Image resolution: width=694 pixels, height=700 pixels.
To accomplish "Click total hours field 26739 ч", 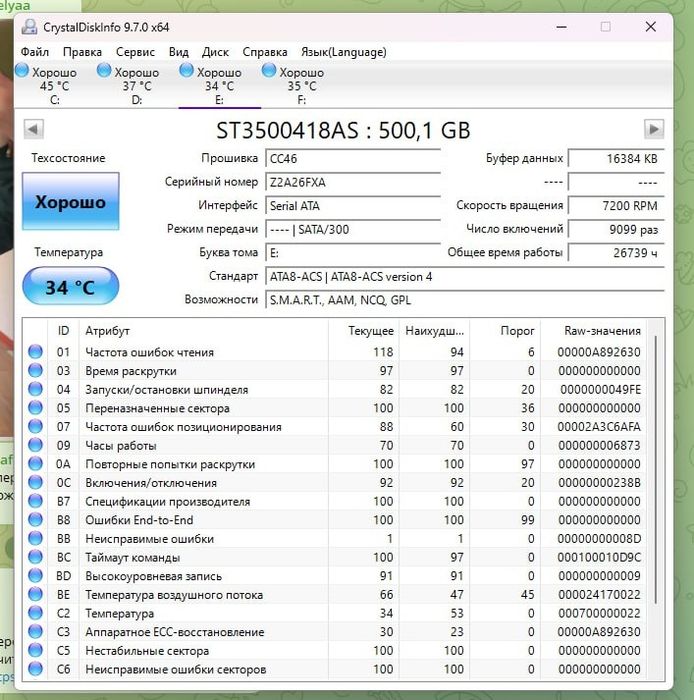I will [616, 253].
